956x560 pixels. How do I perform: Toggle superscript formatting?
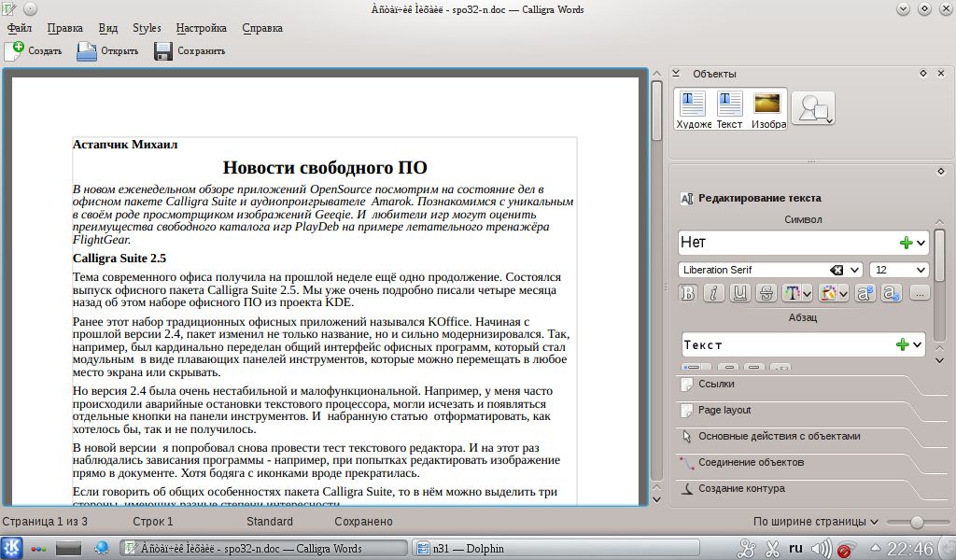865,293
